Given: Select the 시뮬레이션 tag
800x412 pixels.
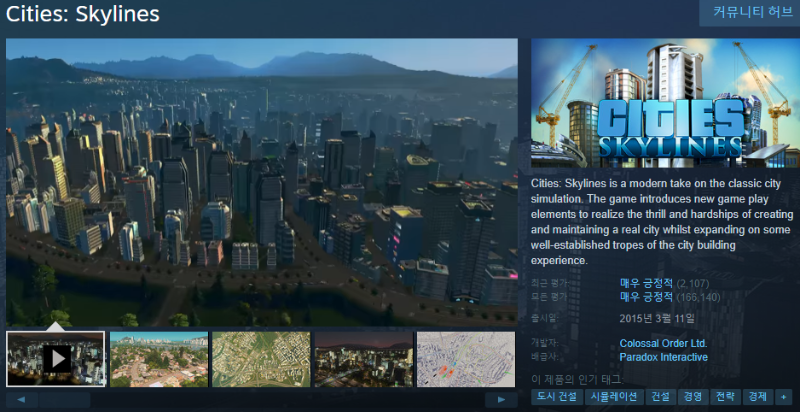Looking at the screenshot, I should [x=614, y=397].
